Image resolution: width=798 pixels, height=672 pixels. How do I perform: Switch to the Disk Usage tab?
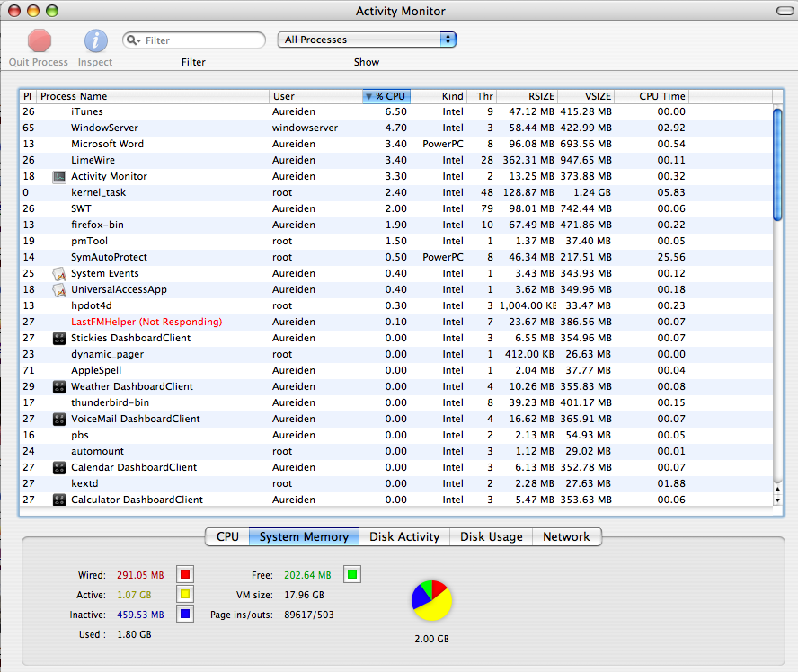pos(492,536)
